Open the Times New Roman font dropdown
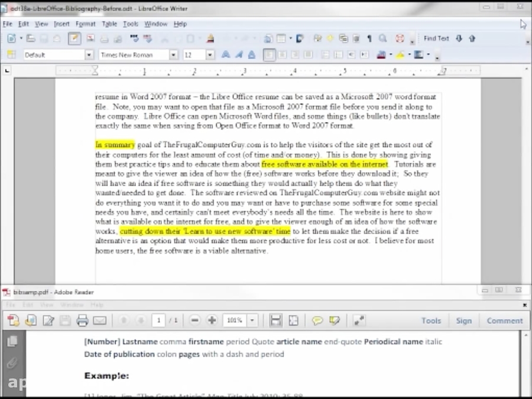 click(x=173, y=54)
